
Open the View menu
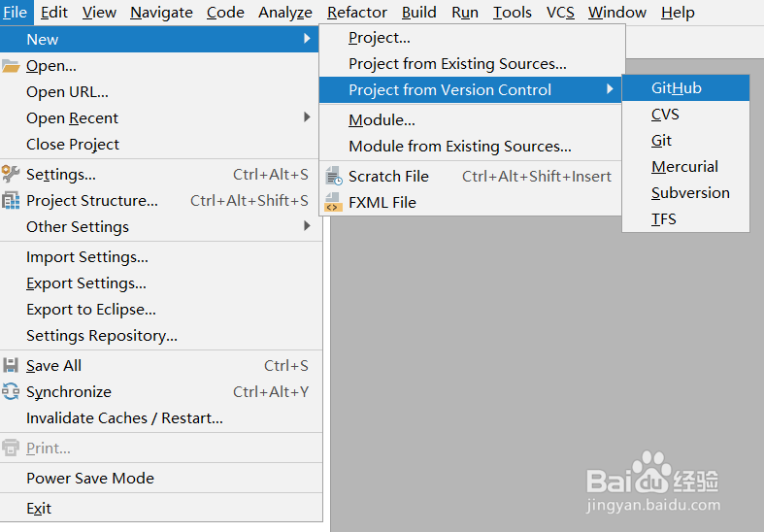[x=99, y=13]
